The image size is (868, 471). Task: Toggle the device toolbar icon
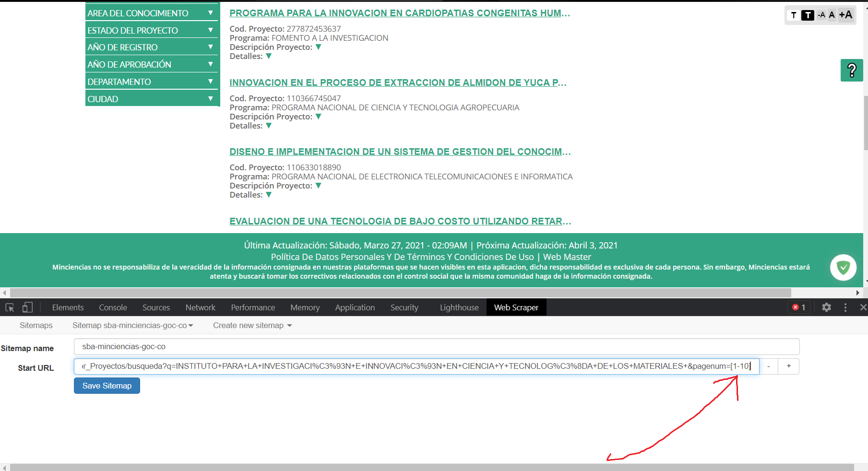pyautogui.click(x=27, y=307)
